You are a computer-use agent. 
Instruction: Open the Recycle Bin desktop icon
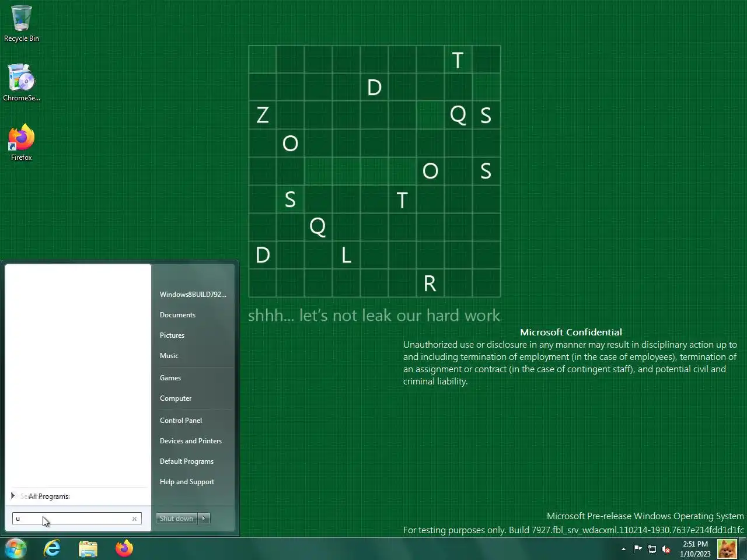tap(21, 24)
